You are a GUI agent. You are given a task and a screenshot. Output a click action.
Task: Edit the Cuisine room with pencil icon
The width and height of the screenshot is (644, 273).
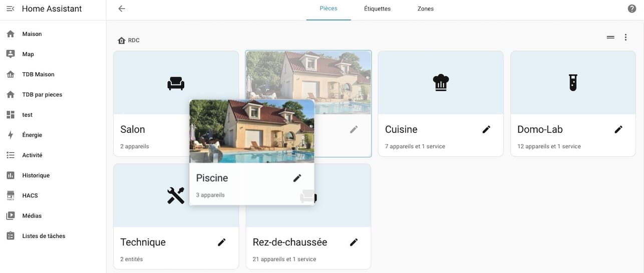point(486,129)
